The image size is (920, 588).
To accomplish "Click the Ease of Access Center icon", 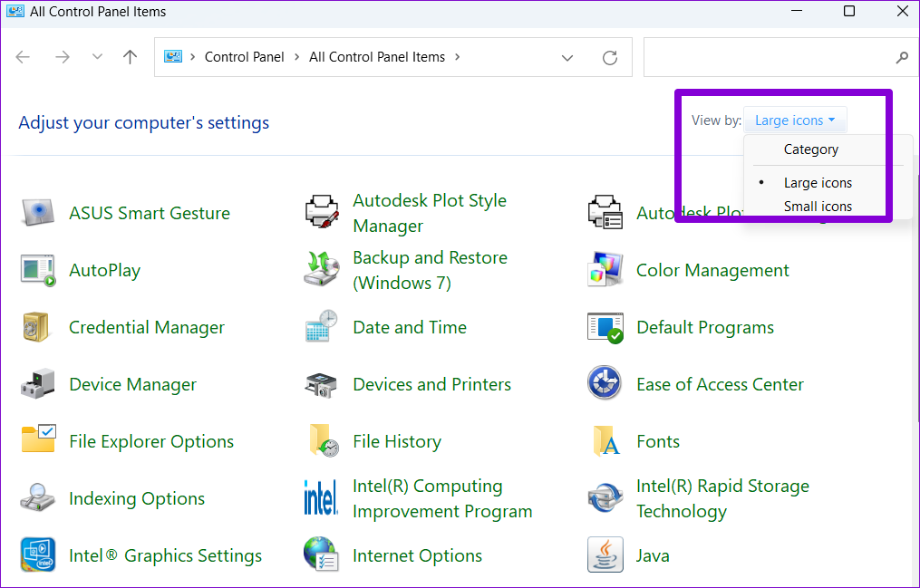I will (x=605, y=382).
